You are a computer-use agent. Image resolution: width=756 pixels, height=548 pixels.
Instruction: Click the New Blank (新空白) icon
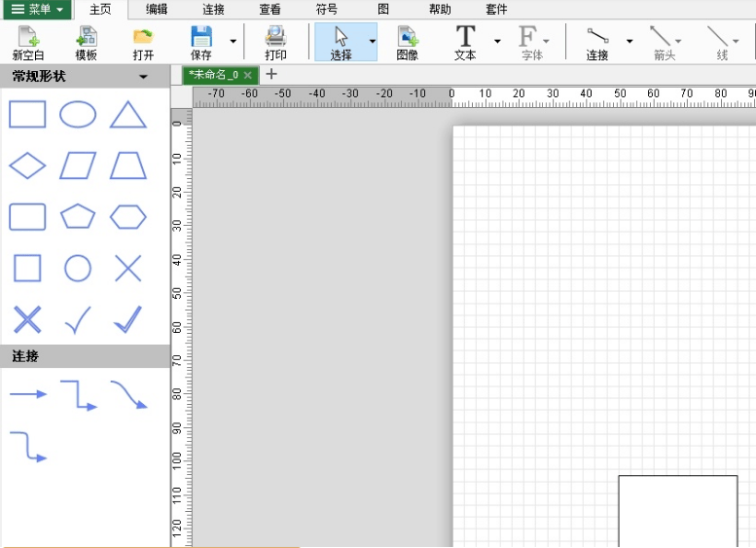(27, 42)
